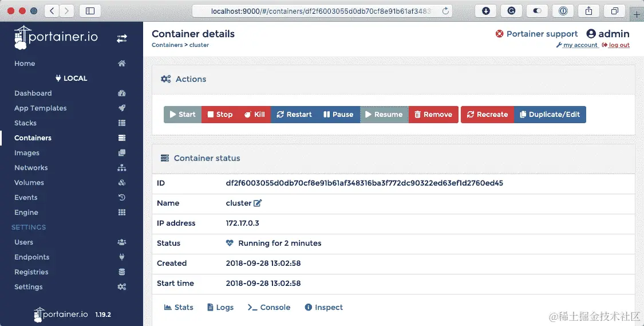Open the container Console link
This screenshot has width=644, height=326.
(269, 307)
